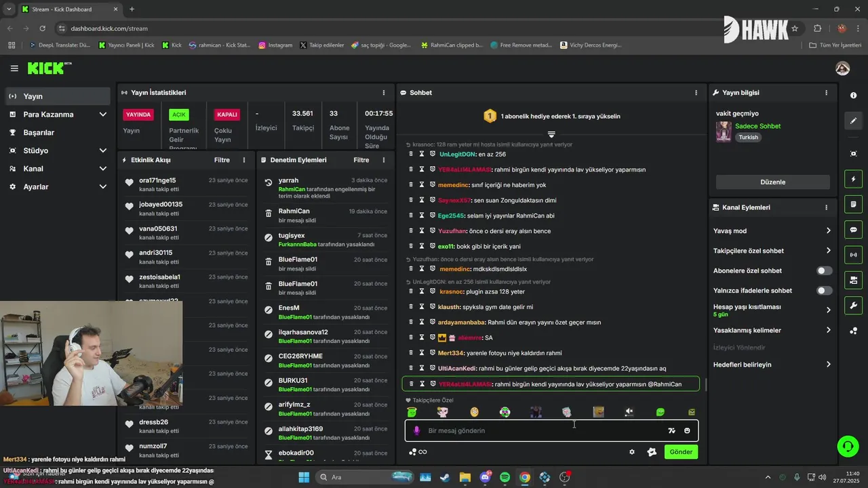868x488 pixels.
Task: Click the star badge icon next to Gönder
Action: [x=652, y=452]
